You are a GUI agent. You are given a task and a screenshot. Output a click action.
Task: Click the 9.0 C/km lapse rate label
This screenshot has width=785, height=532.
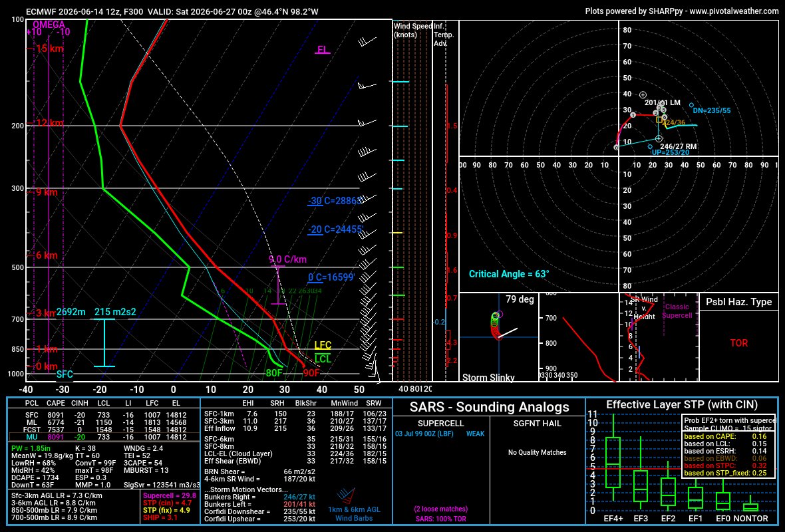(288, 259)
